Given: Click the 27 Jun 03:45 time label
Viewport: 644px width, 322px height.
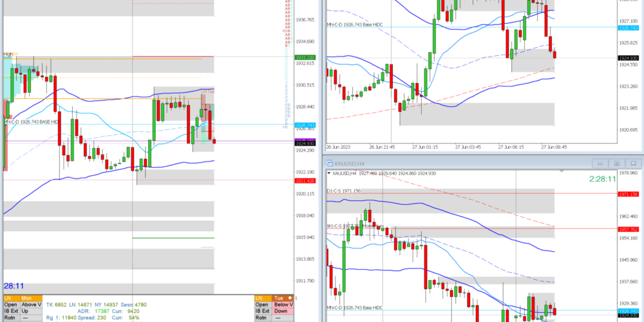Looking at the screenshot, I should click(x=468, y=147).
